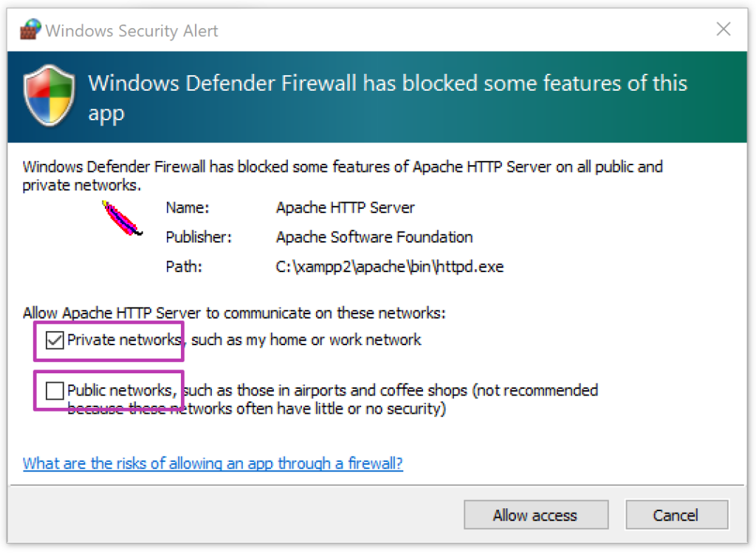The width and height of the screenshot is (756, 554).
Task: Enable the Public networks checkbox
Action: pos(54,390)
